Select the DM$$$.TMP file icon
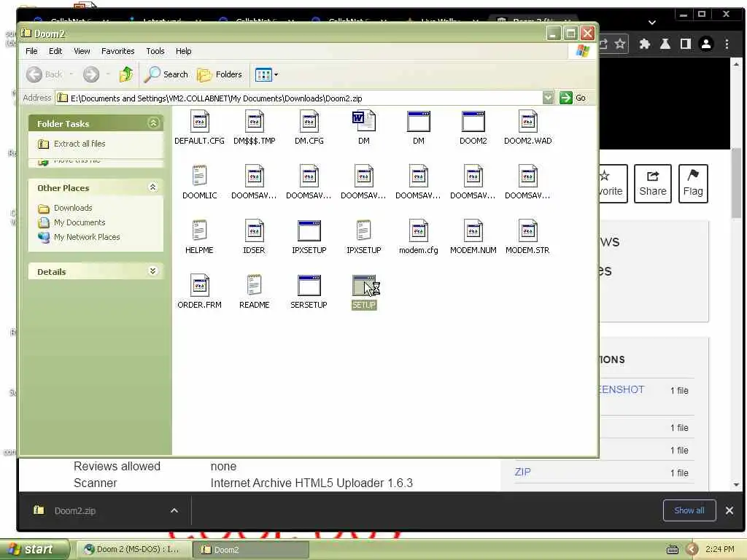The image size is (747, 560). pyautogui.click(x=255, y=122)
